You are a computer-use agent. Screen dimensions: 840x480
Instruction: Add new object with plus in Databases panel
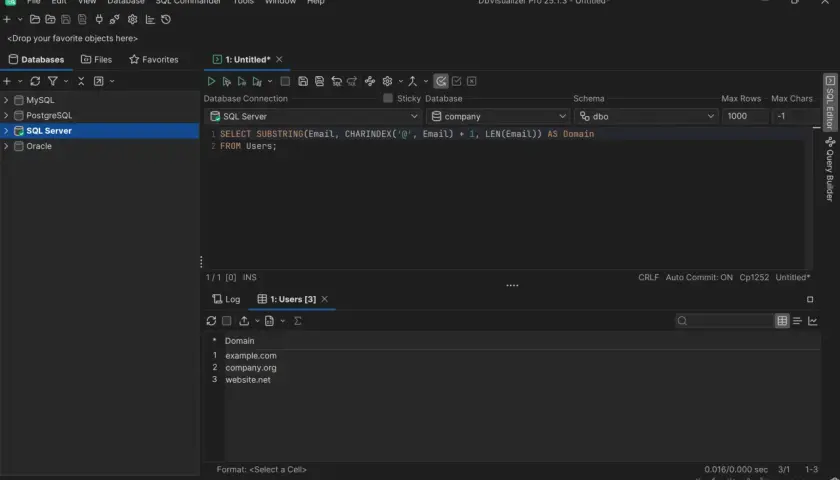(x=7, y=81)
